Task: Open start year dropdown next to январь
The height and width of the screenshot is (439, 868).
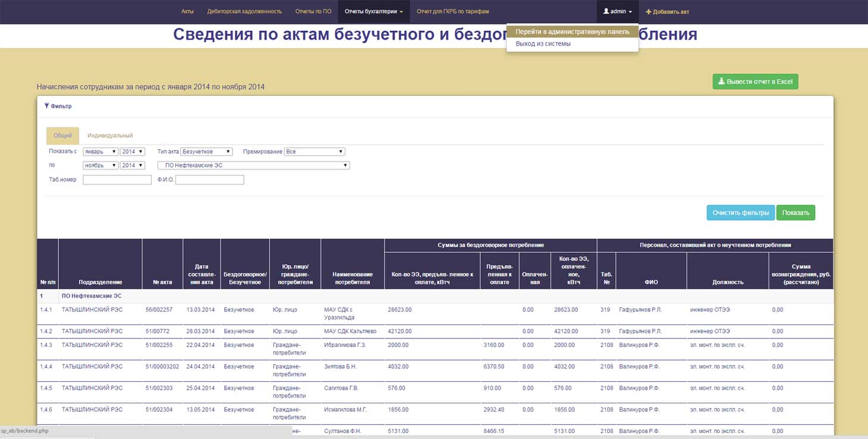Action: [x=132, y=152]
